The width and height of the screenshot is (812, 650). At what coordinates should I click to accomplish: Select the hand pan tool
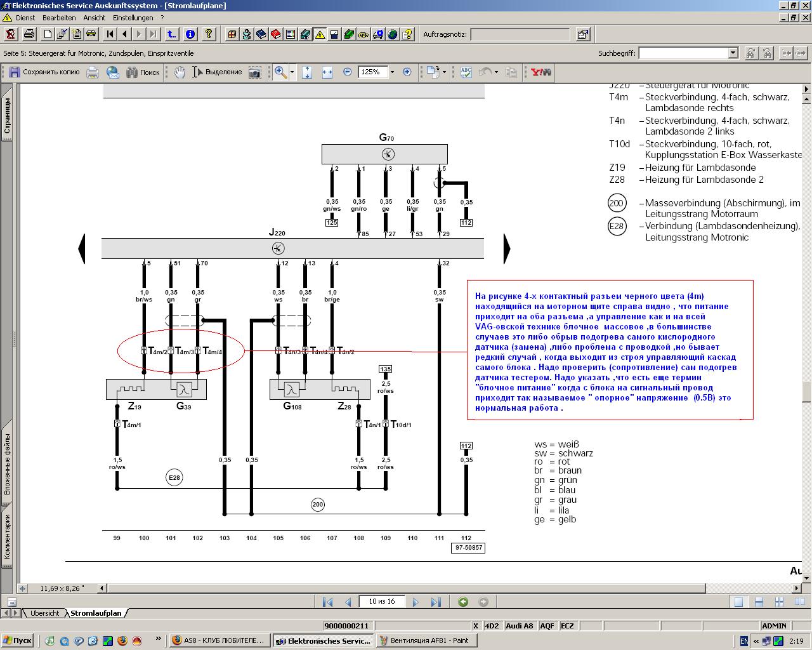pos(180,72)
